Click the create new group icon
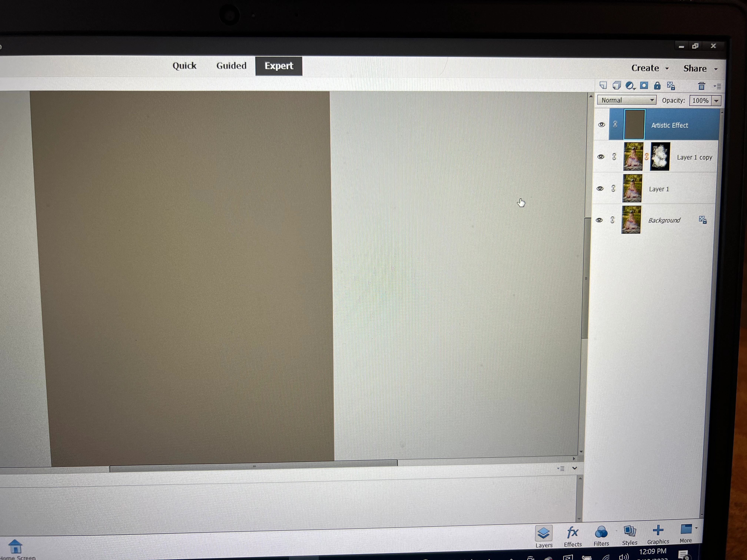 pyautogui.click(x=616, y=85)
